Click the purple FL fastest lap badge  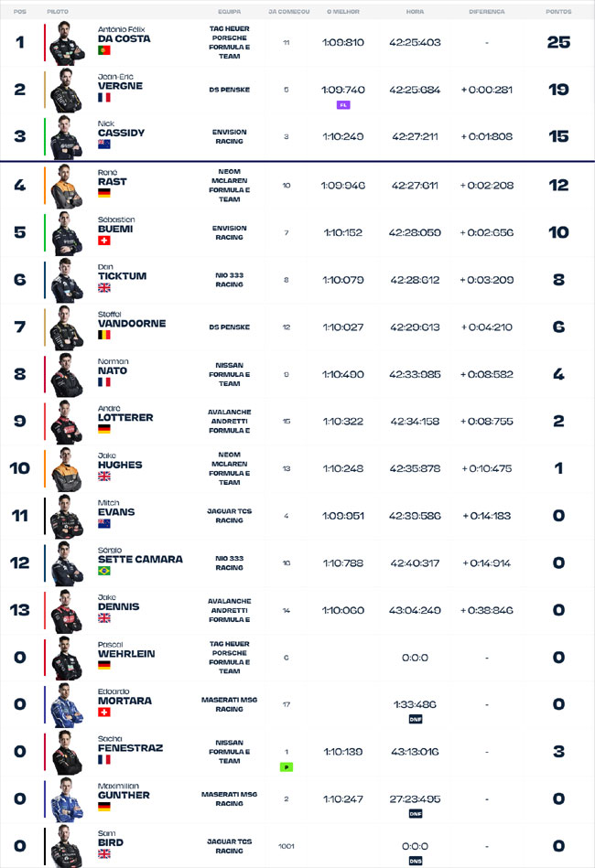[343, 104]
